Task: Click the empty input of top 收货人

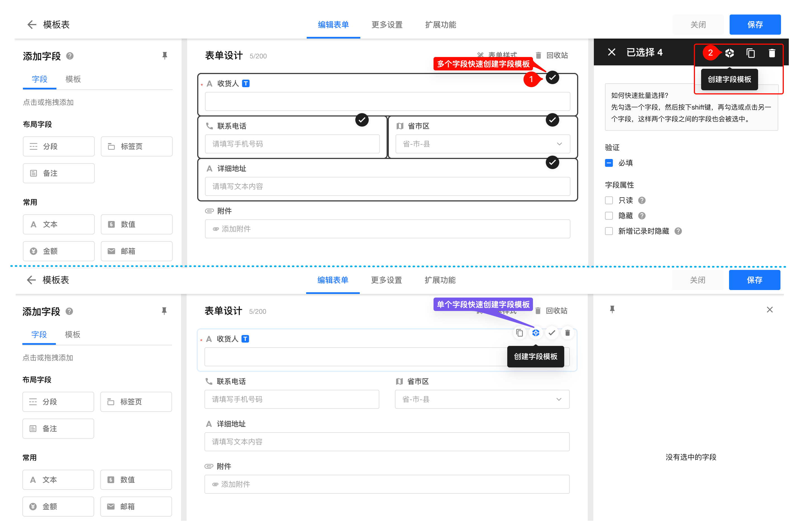Action: tap(388, 101)
